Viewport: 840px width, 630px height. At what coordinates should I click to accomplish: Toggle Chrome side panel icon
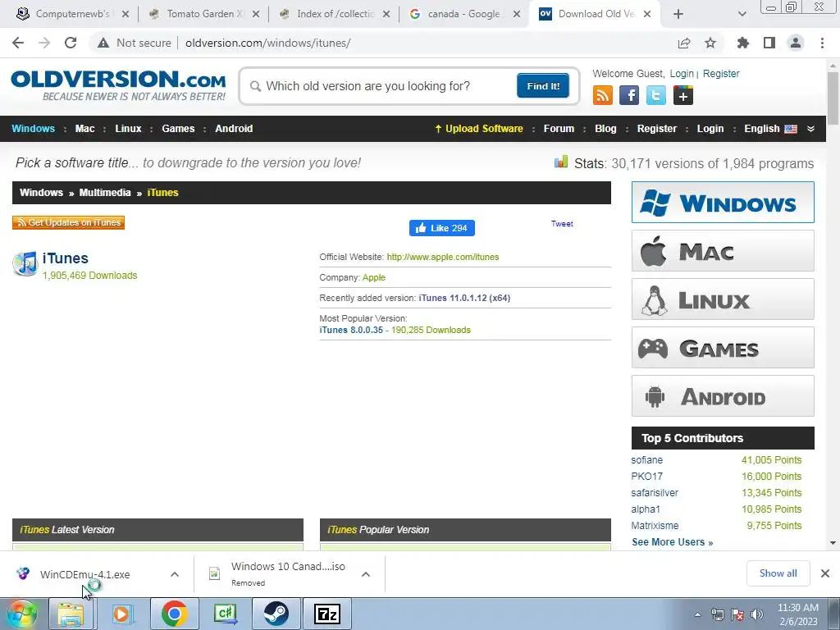pyautogui.click(x=769, y=43)
